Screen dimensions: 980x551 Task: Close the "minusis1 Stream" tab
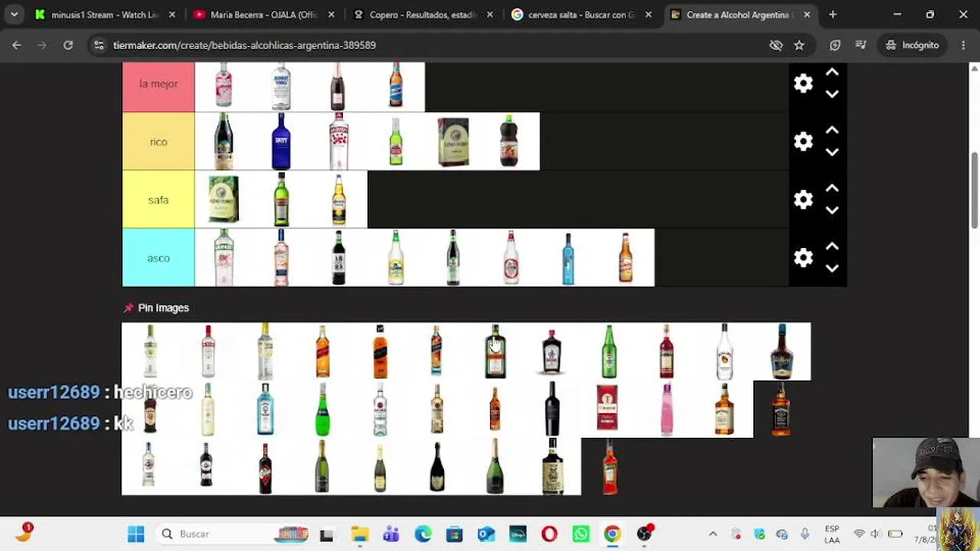click(171, 15)
